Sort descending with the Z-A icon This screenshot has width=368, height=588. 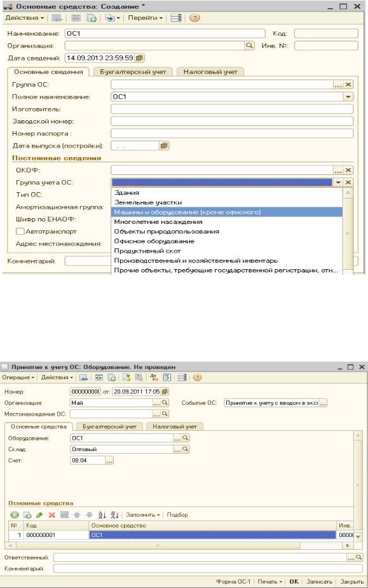(x=114, y=515)
